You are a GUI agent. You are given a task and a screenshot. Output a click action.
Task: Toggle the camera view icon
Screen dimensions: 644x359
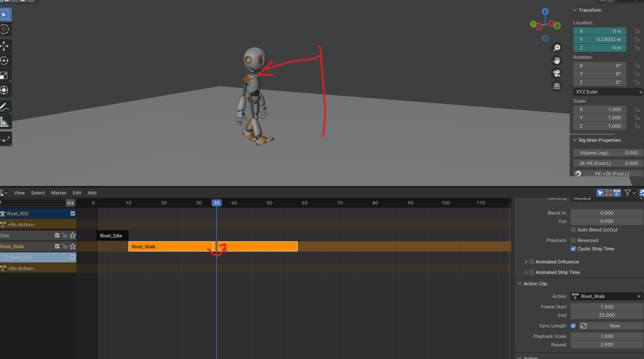click(x=557, y=74)
